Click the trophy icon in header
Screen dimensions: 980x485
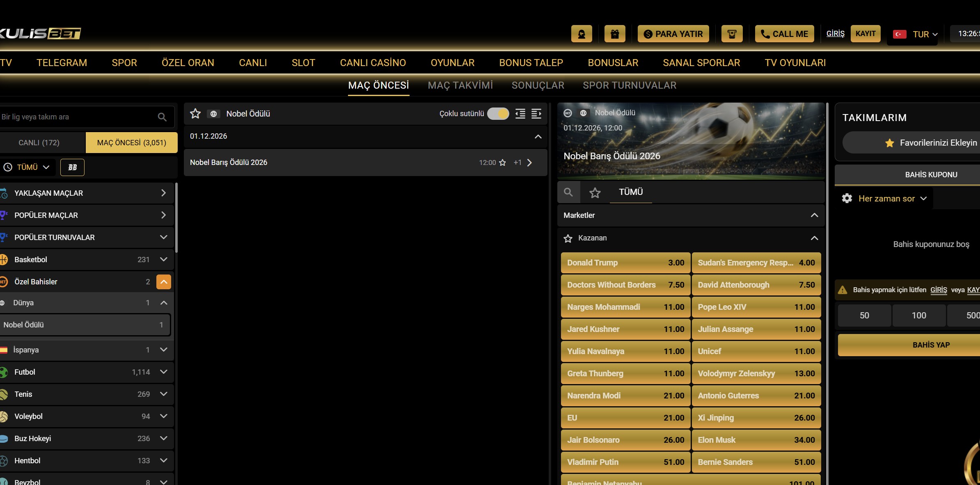732,34
